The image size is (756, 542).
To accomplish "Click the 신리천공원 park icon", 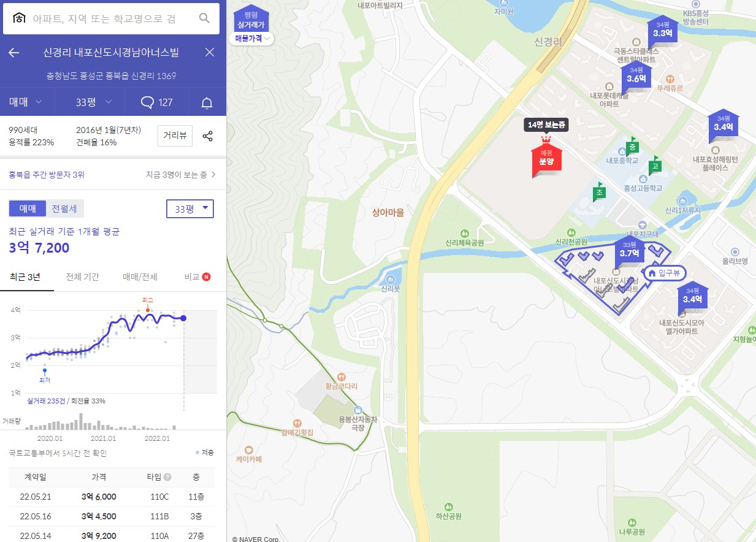I will pyautogui.click(x=571, y=232).
